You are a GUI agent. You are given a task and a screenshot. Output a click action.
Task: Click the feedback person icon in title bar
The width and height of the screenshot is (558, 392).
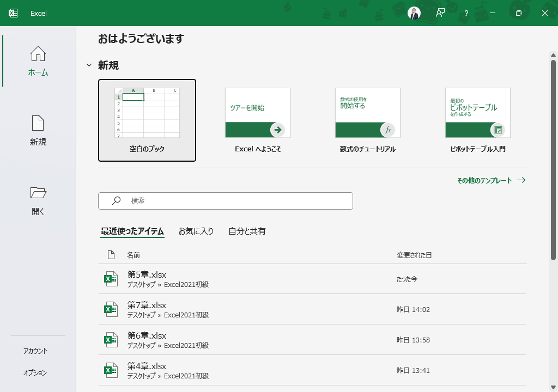[440, 13]
